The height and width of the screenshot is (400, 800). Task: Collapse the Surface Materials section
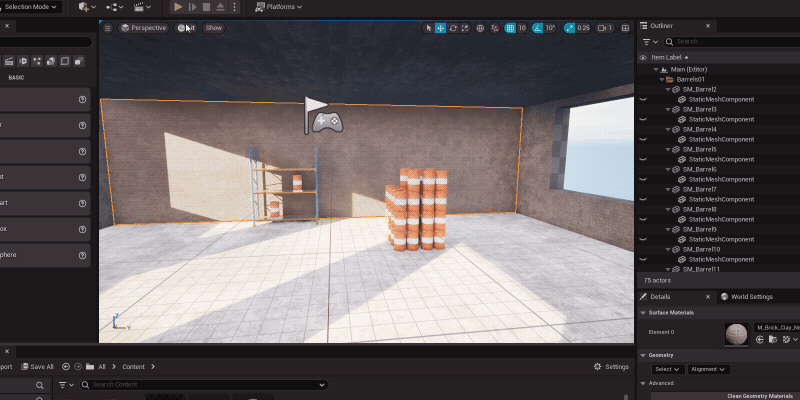[643, 313]
